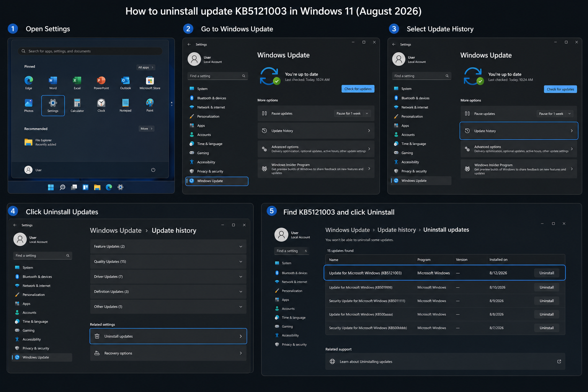Select Windows Update sidebar item in 'Go to Windows Update' panel
588x392 pixels.
(x=217, y=181)
